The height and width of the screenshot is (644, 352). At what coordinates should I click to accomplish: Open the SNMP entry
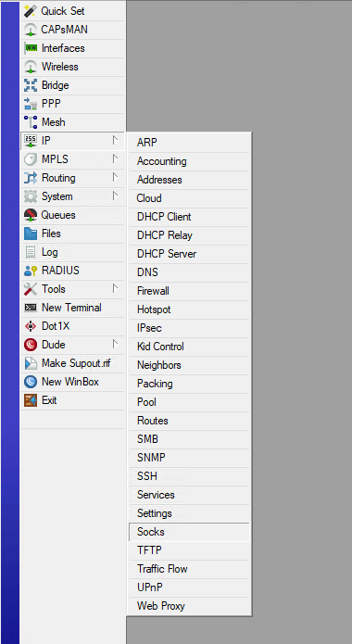189,458
